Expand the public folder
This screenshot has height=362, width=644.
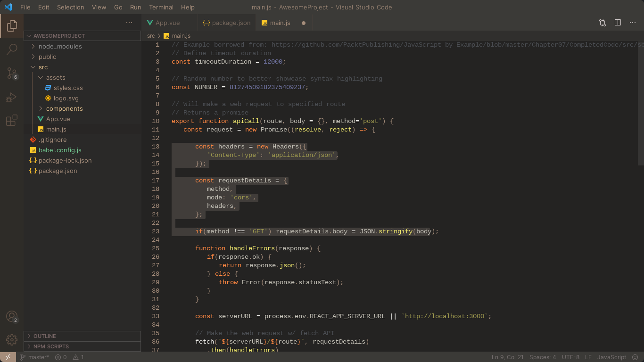coord(83,57)
